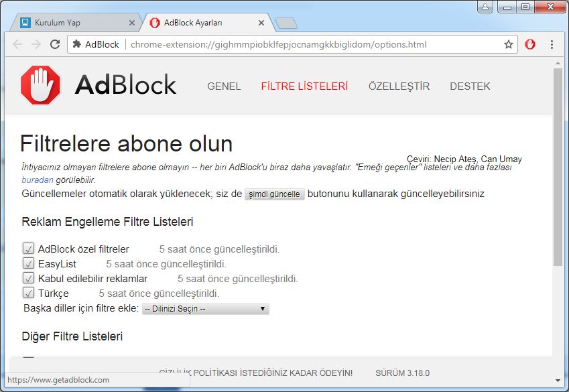Switch to the GENEL tab
This screenshot has height=392, width=569.
[224, 86]
